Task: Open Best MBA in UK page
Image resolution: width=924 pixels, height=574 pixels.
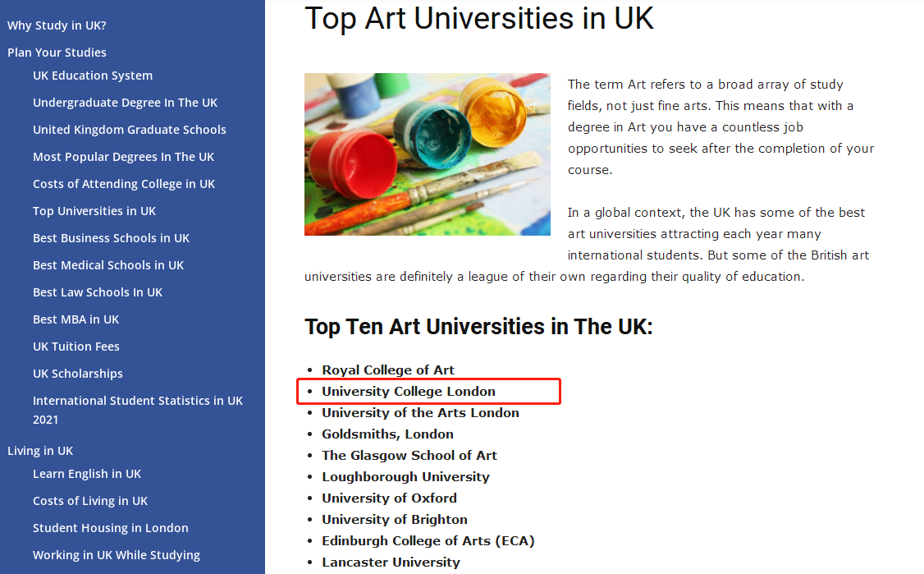Action: pos(75,319)
